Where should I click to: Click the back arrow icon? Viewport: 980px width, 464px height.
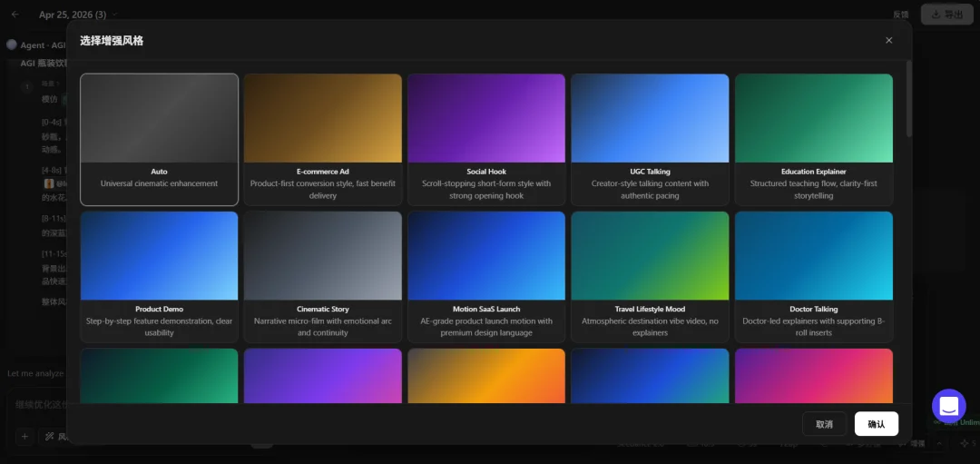(x=15, y=15)
